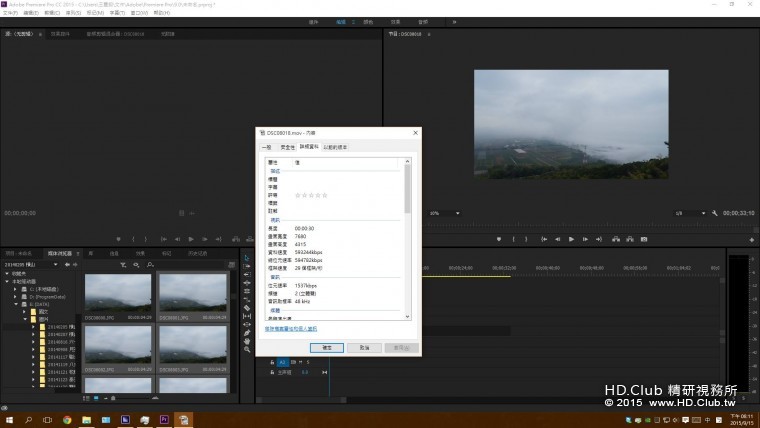Solo the A1 audio track
The image size is (760, 428).
[310, 362]
